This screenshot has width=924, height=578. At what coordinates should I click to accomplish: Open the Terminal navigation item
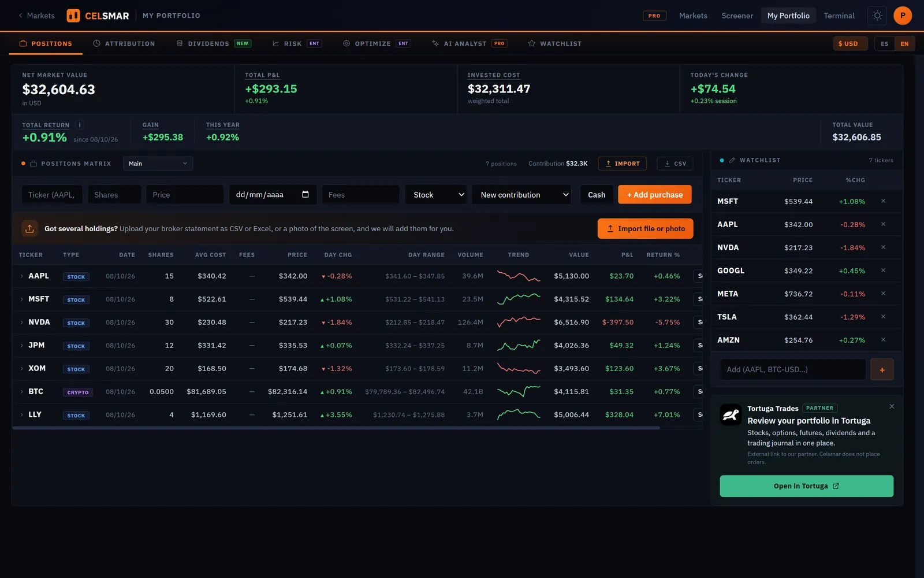click(x=839, y=16)
